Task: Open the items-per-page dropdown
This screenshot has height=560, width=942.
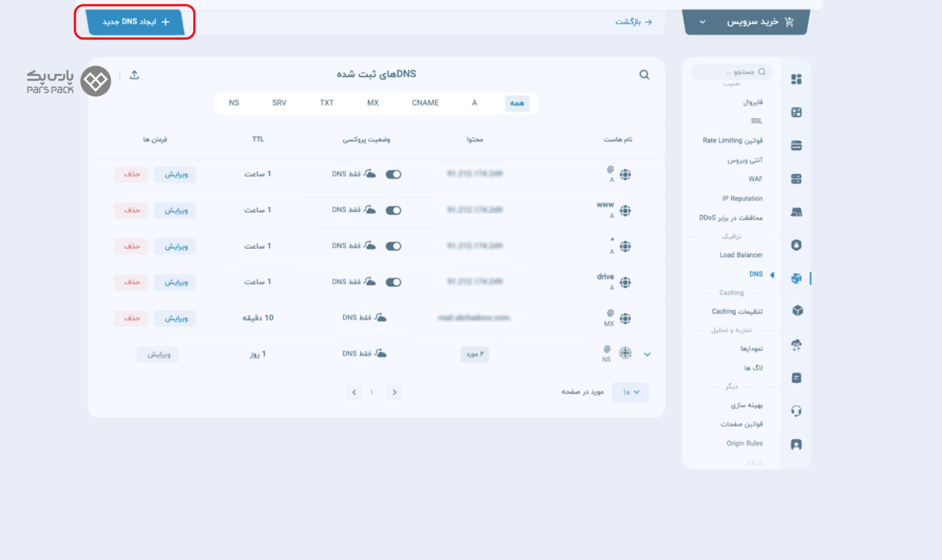Action: 630,392
